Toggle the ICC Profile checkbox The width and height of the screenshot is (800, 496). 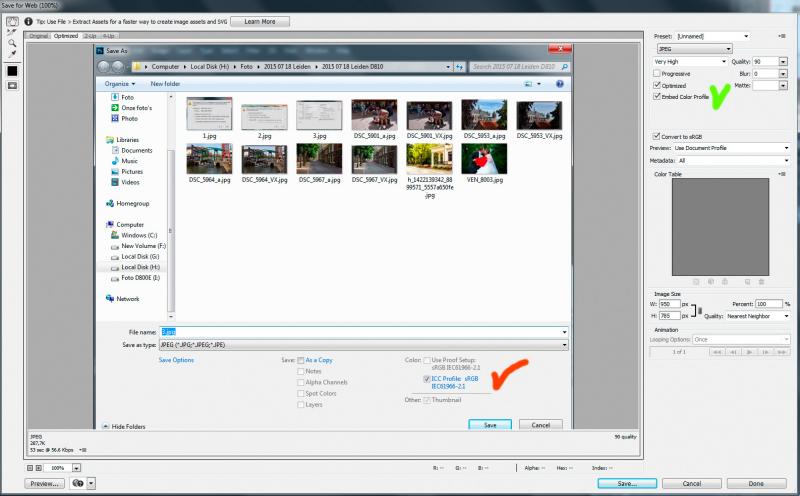427,379
